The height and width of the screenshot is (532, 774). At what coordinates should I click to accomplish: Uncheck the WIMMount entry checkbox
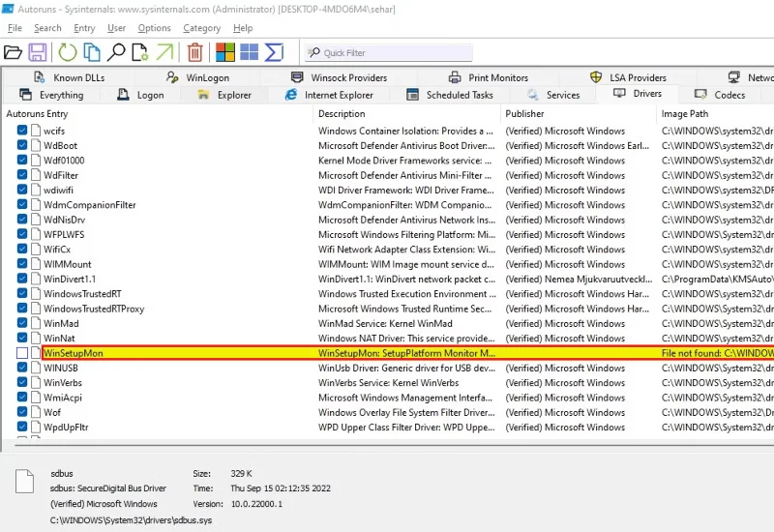coord(22,263)
